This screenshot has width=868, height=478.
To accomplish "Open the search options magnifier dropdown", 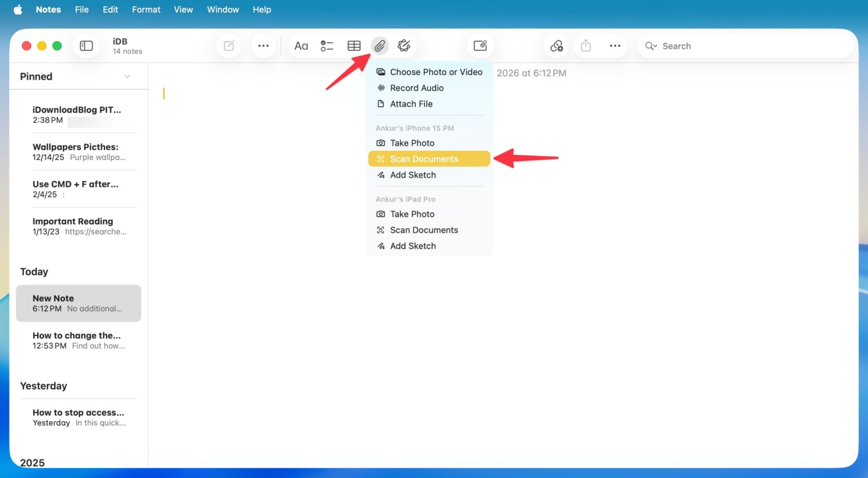I will coord(651,46).
